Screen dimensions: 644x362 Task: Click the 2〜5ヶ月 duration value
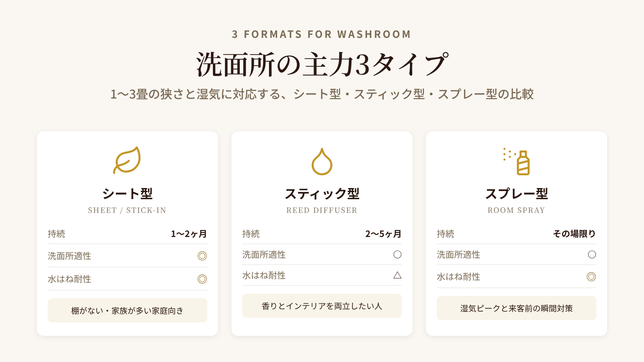pyautogui.click(x=383, y=234)
